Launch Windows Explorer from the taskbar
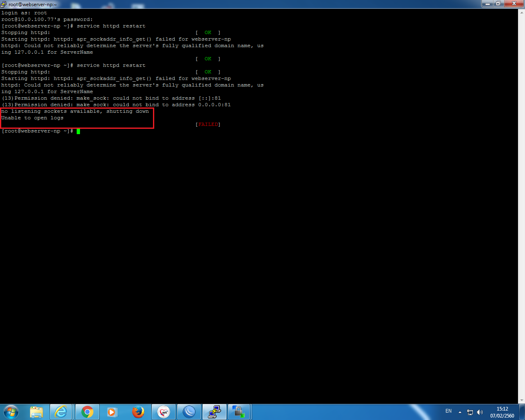Image resolution: width=525 pixels, height=420 pixels. pyautogui.click(x=37, y=412)
